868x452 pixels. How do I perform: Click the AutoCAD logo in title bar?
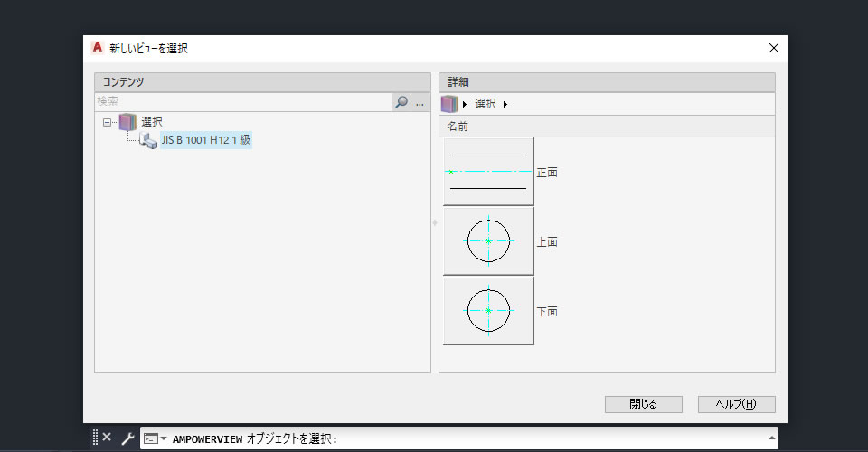98,48
